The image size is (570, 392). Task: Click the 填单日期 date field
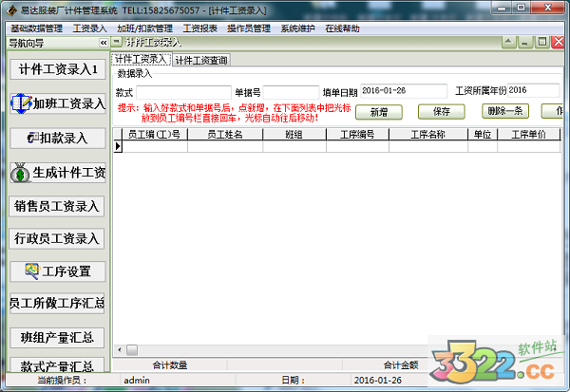click(404, 91)
